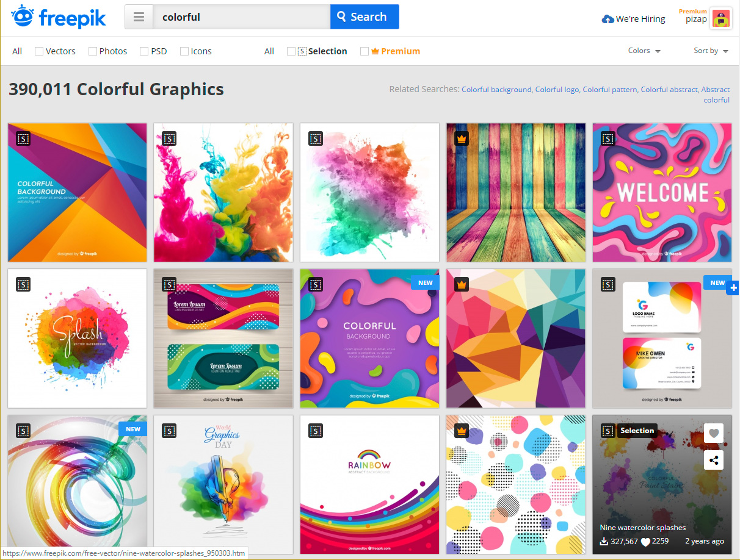This screenshot has height=560, width=740.
Task: Click the 2 years ago label
Action: (705, 541)
